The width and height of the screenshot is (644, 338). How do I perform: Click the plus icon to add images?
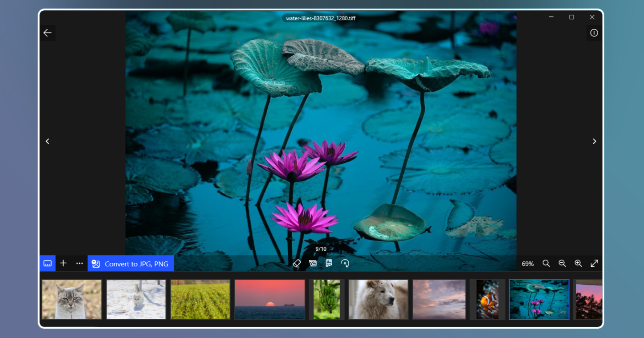[x=63, y=263]
